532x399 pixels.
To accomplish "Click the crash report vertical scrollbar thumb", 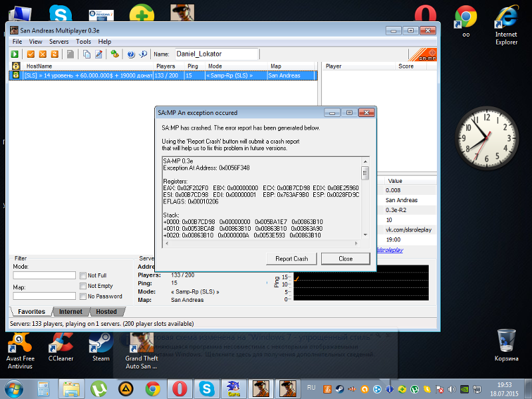I will [x=365, y=173].
